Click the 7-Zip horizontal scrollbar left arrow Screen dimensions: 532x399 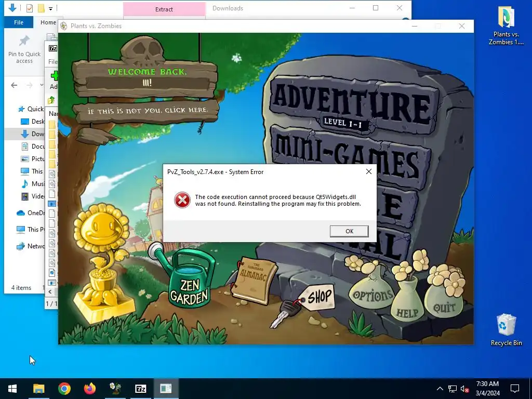(x=50, y=291)
